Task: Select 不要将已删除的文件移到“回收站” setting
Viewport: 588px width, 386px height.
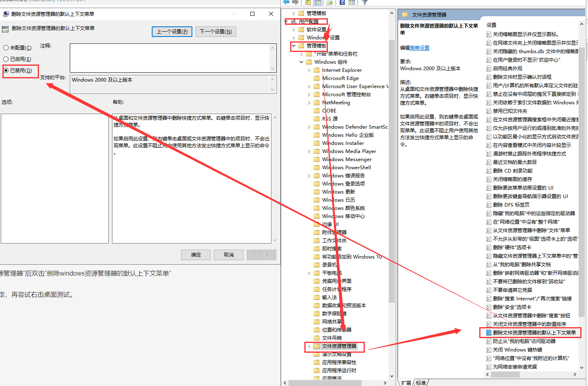Action: coord(529,282)
